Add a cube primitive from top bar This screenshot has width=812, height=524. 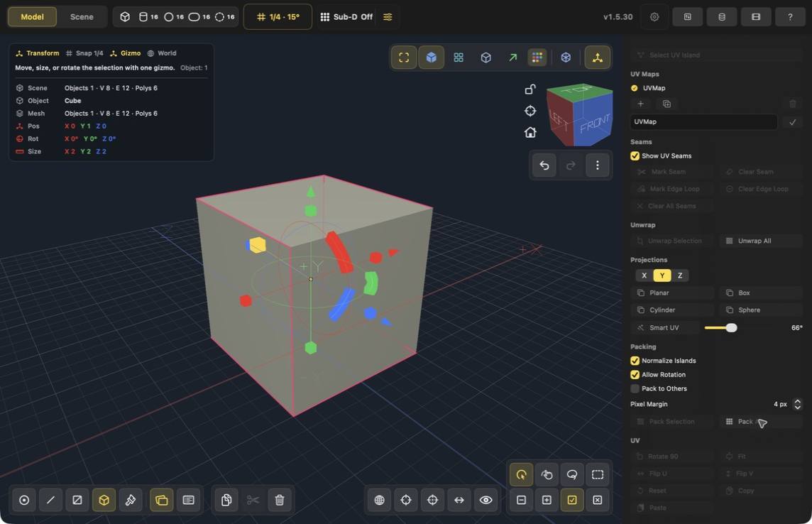[x=125, y=16]
